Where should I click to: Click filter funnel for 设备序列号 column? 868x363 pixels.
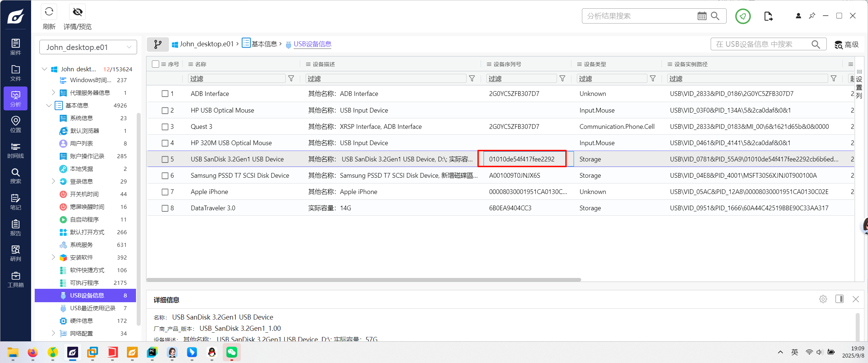[x=562, y=79]
